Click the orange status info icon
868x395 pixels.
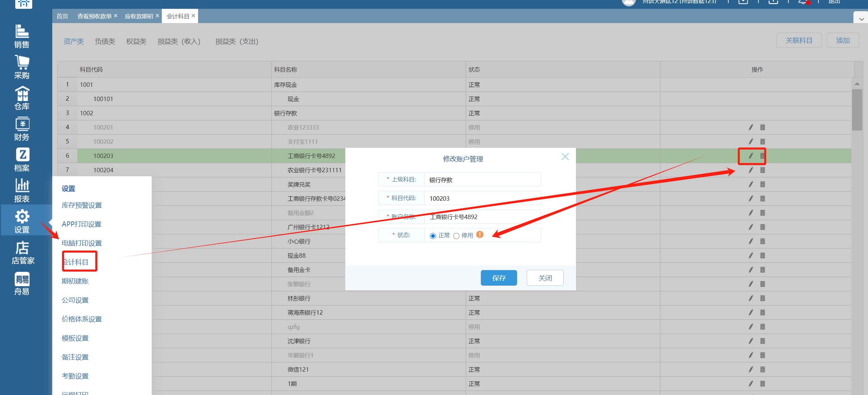click(480, 235)
